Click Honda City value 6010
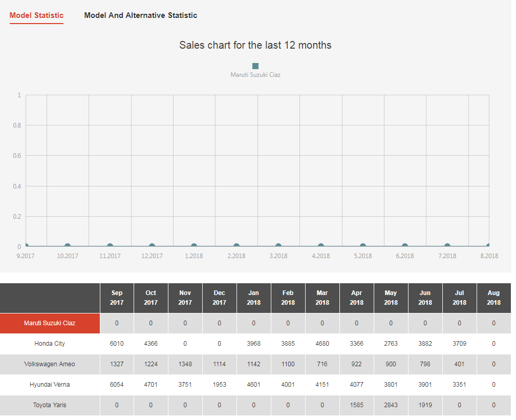 (x=117, y=344)
